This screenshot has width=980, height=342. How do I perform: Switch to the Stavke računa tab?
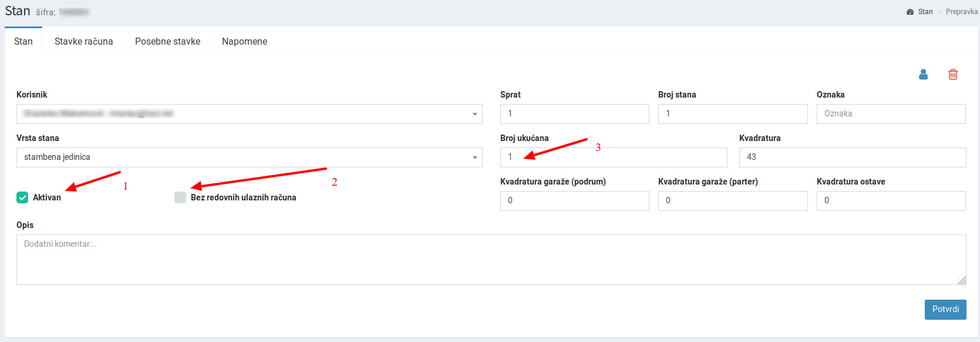click(83, 41)
